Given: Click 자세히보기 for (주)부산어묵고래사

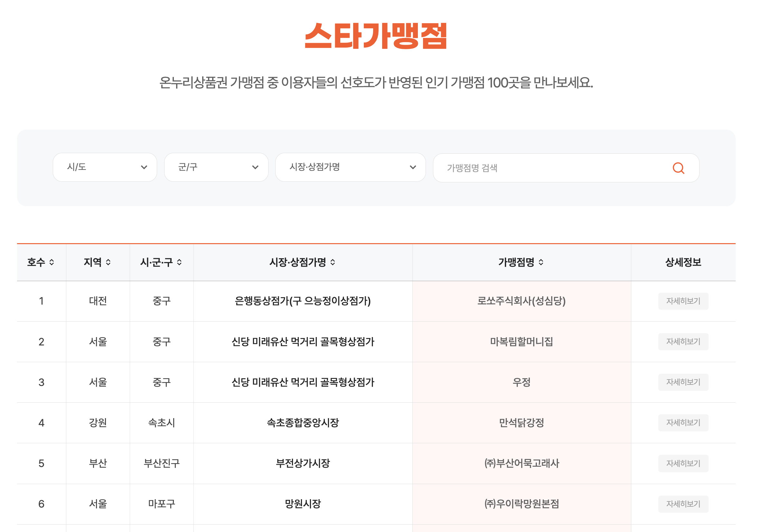Looking at the screenshot, I should [683, 463].
